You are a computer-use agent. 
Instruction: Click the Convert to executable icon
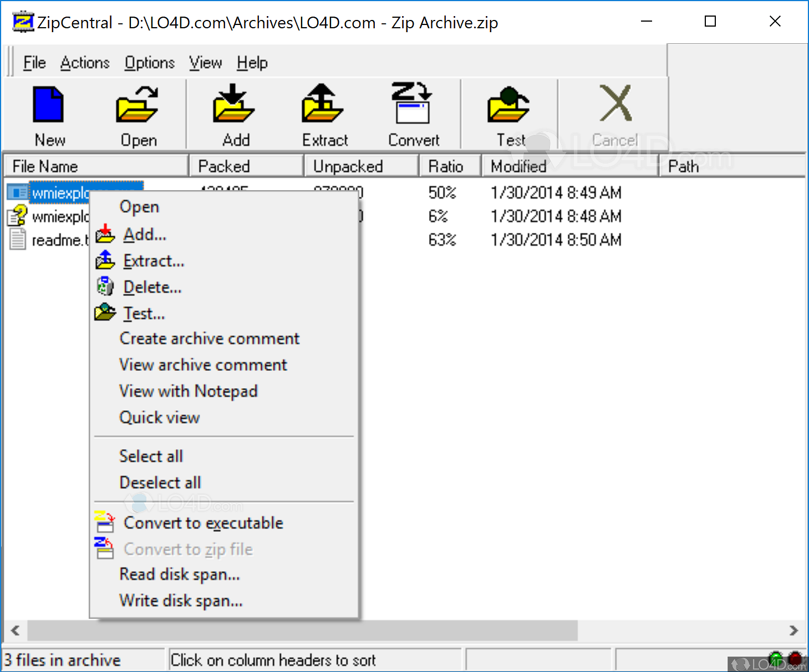[x=105, y=522]
